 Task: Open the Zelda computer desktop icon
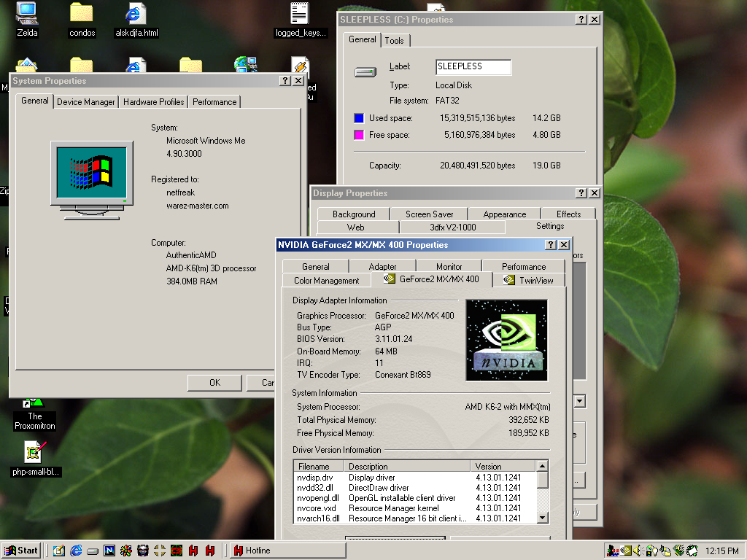(27, 19)
